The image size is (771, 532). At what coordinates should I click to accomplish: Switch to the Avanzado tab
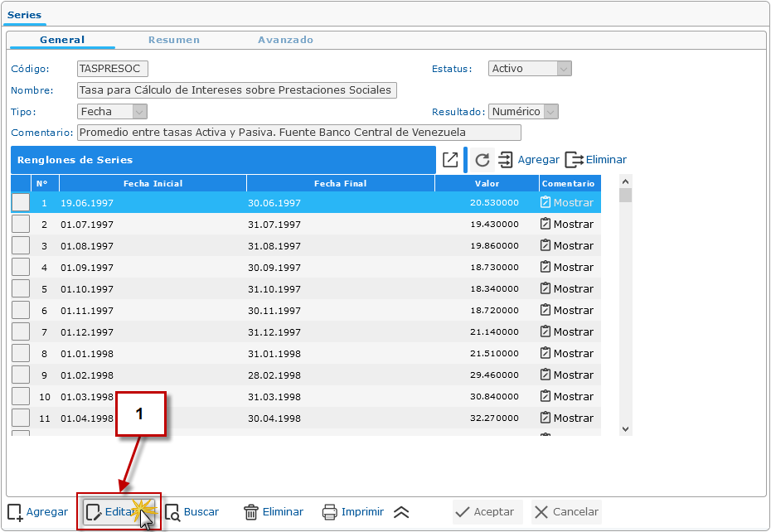click(285, 40)
